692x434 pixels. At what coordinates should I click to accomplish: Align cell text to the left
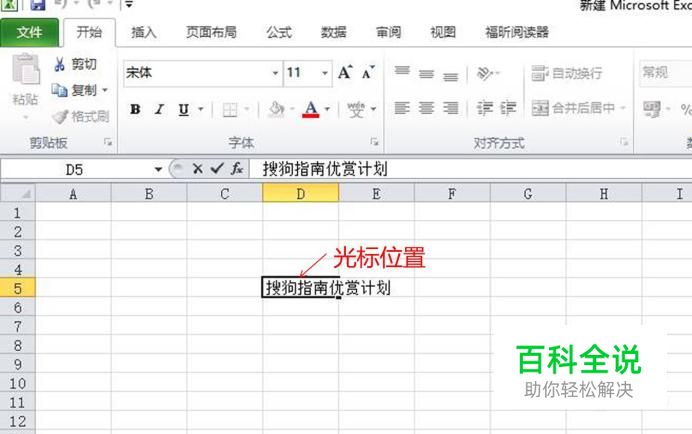(x=402, y=108)
